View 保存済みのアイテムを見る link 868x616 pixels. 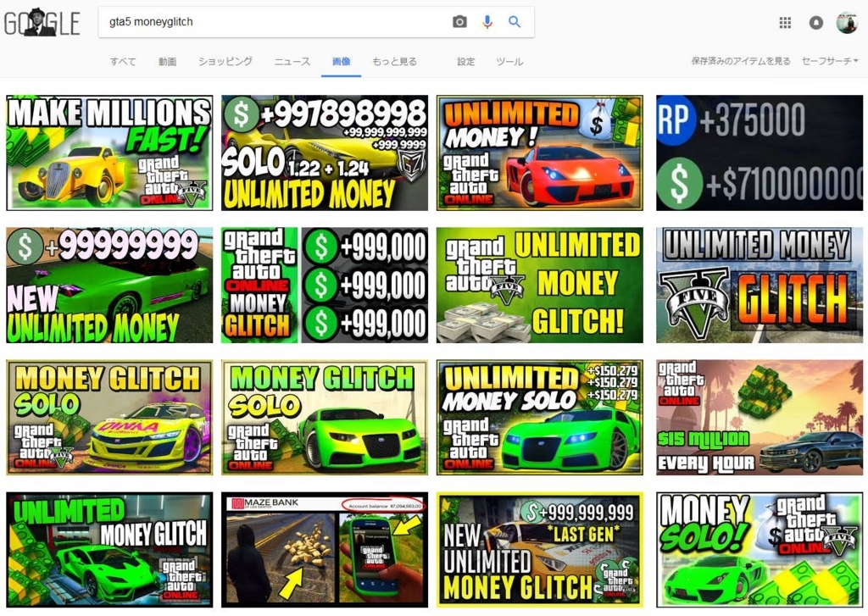(x=741, y=61)
